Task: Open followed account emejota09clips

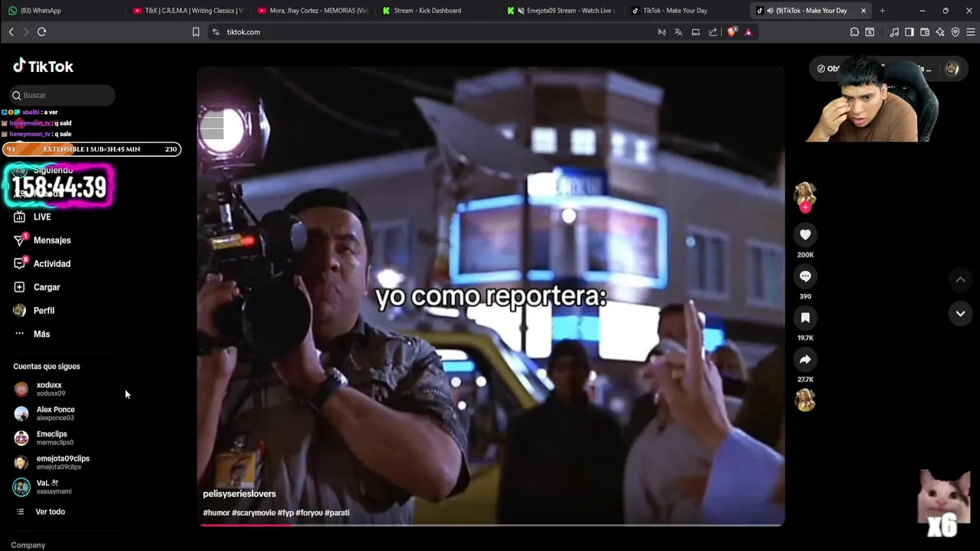Action: coord(63,462)
